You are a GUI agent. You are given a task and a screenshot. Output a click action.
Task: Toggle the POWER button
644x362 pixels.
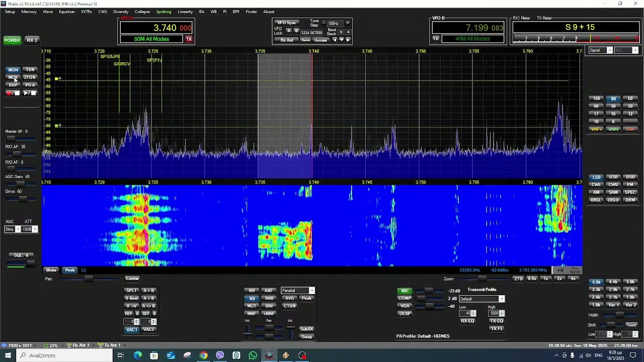click(12, 40)
